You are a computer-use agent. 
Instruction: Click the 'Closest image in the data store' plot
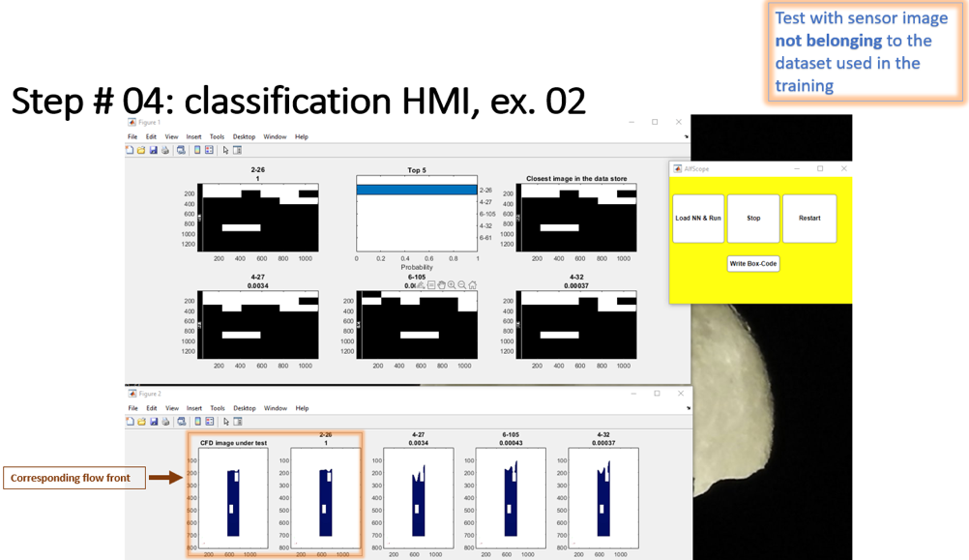pyautogui.click(x=576, y=218)
